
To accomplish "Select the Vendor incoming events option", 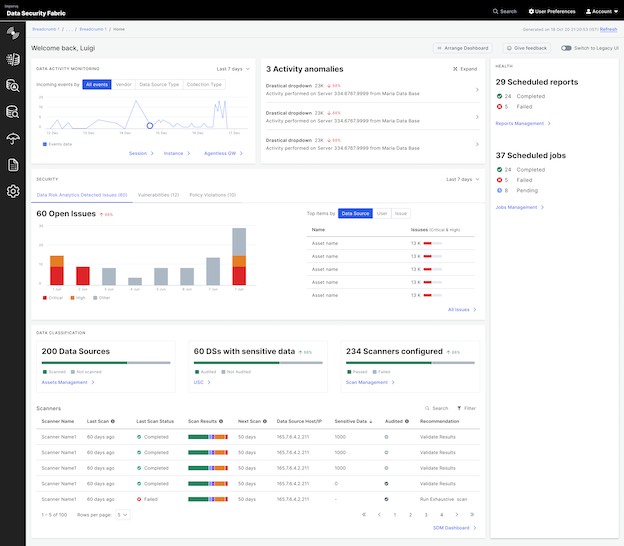I will tap(123, 85).
